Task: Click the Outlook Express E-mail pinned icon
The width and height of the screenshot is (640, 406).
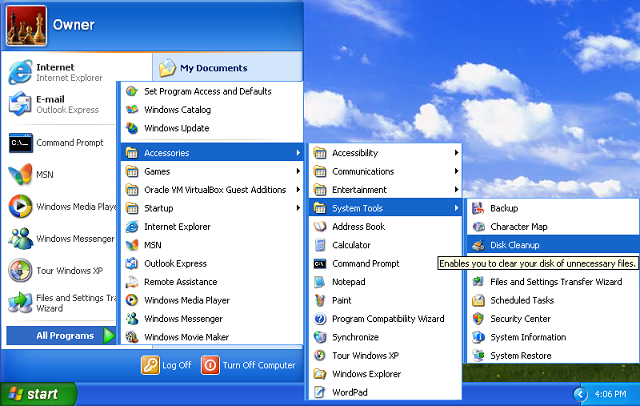Action: tap(20, 104)
